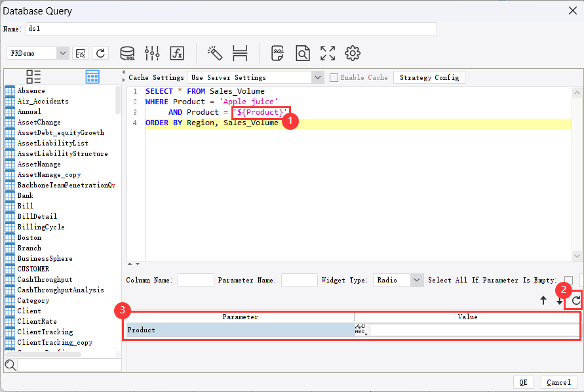Toggle Select All If Parameter Is Empty
584x392 pixels.
(568, 280)
